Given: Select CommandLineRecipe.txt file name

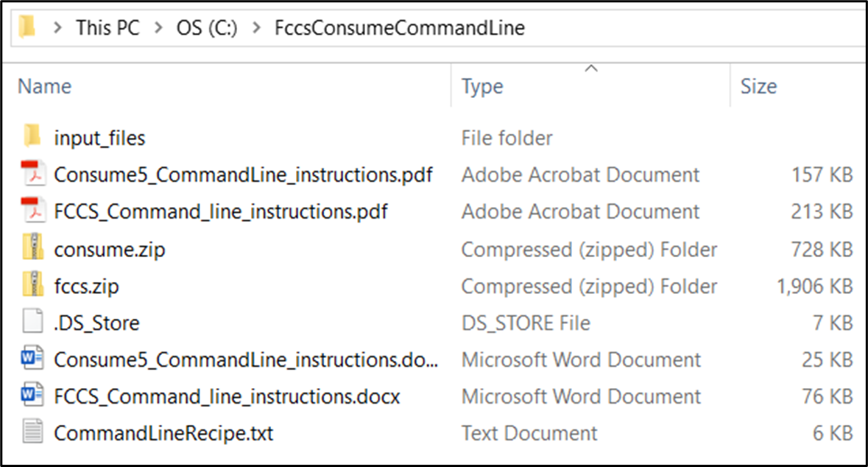Looking at the screenshot, I should point(163,433).
